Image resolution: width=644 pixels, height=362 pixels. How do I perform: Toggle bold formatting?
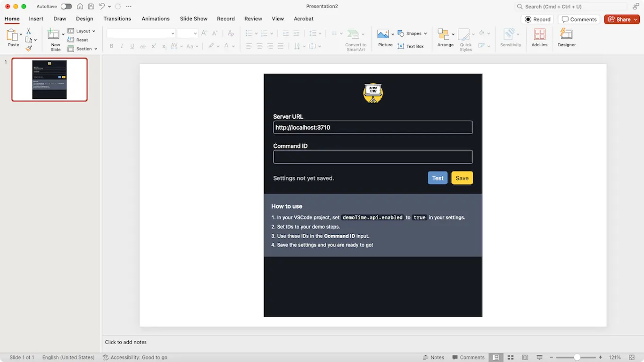coord(111,46)
